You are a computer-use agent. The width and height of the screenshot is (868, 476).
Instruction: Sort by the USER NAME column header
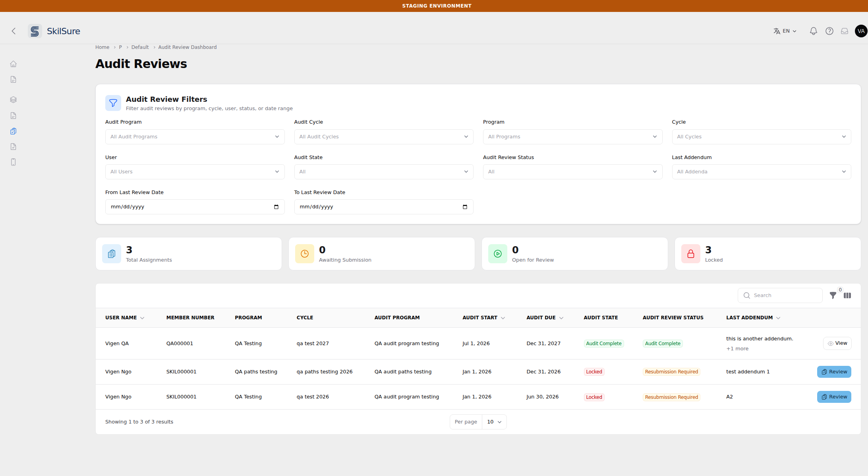pyautogui.click(x=125, y=318)
